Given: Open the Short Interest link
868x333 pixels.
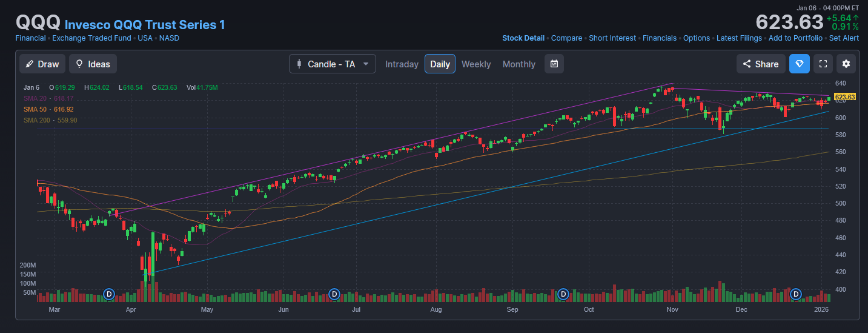Looking at the screenshot, I should 612,38.
